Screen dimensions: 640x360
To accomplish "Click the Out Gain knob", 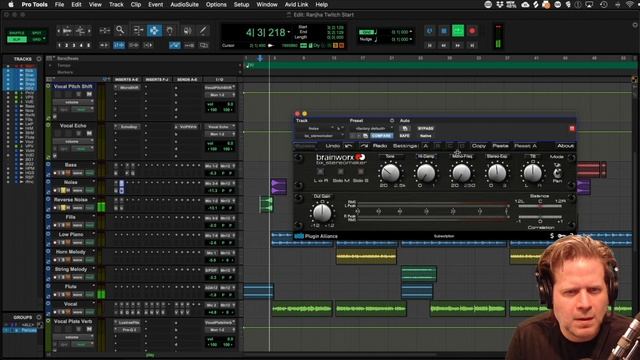I will pos(322,212).
